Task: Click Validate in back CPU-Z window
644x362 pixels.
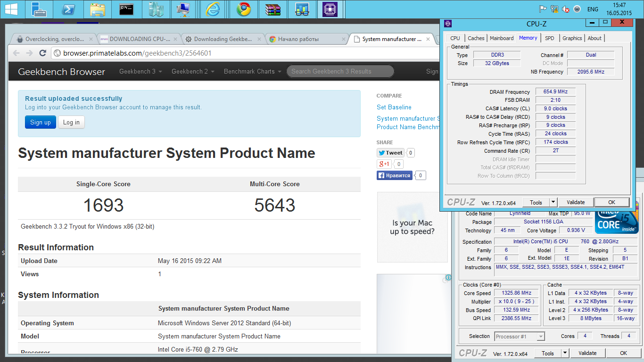Action: tap(587, 353)
